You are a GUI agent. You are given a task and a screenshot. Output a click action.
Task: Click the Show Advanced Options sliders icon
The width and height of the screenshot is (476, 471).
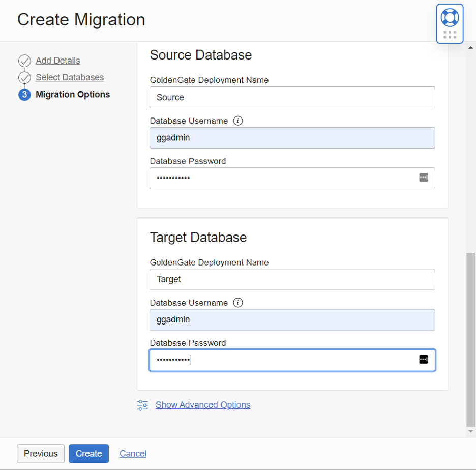[x=142, y=405]
